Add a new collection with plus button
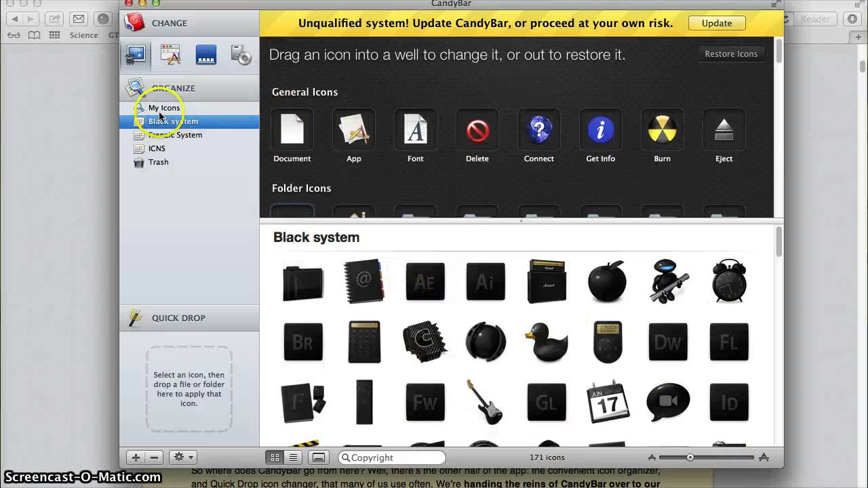This screenshot has height=488, width=868. point(136,457)
